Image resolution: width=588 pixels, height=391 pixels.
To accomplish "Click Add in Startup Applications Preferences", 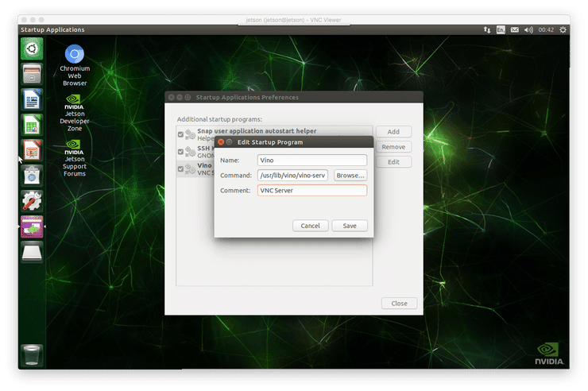I will (x=393, y=132).
